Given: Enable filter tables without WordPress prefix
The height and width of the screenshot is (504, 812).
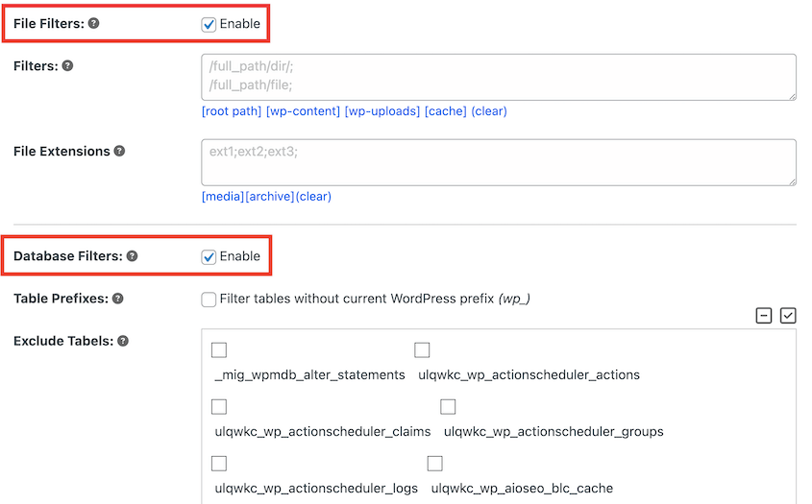Looking at the screenshot, I should coord(209,300).
